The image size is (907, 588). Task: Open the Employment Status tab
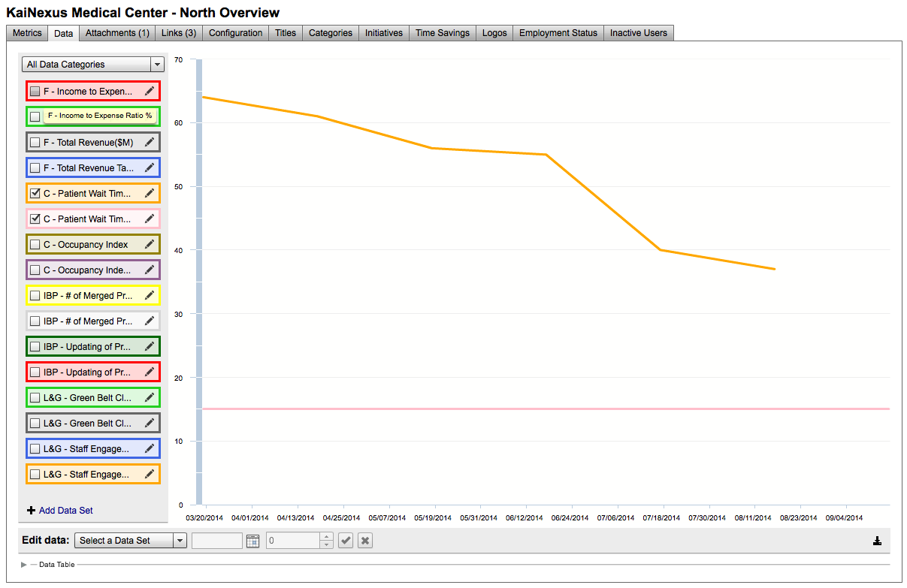tap(558, 33)
